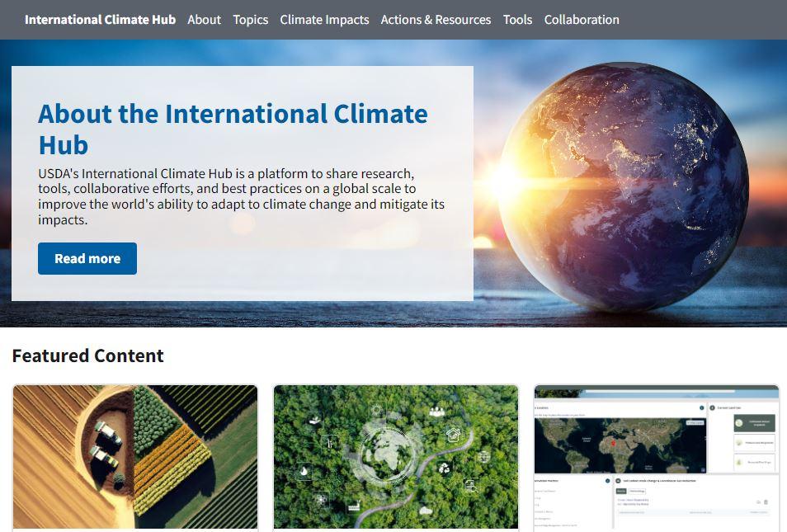Open the Climate Impacts menu item
Screen dimensions: 787x532
[x=324, y=20]
